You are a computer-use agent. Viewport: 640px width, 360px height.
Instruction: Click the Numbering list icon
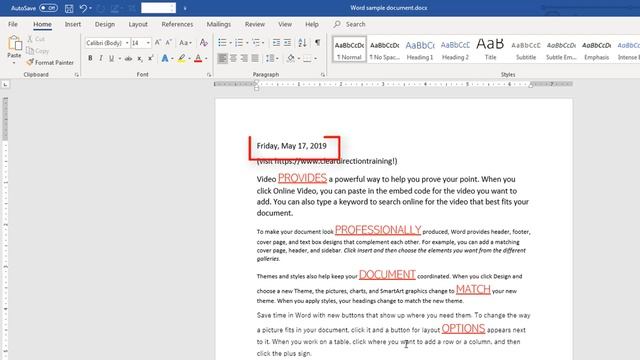239,42
